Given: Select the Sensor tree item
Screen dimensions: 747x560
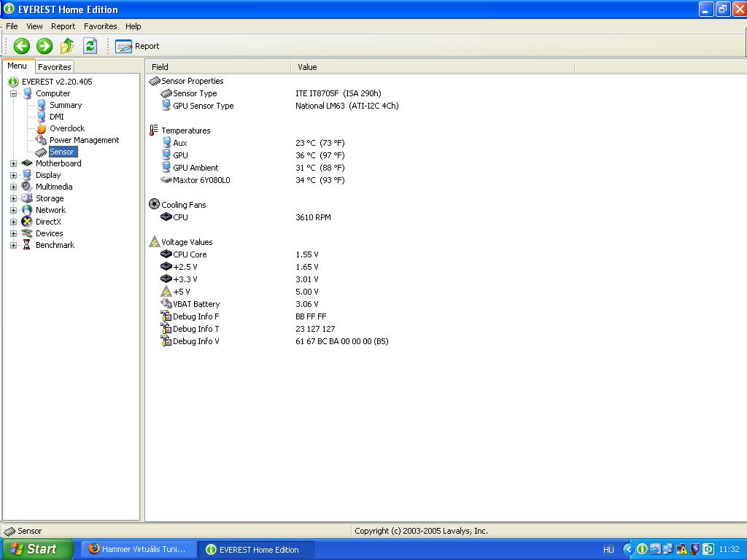Looking at the screenshot, I should pos(63,152).
